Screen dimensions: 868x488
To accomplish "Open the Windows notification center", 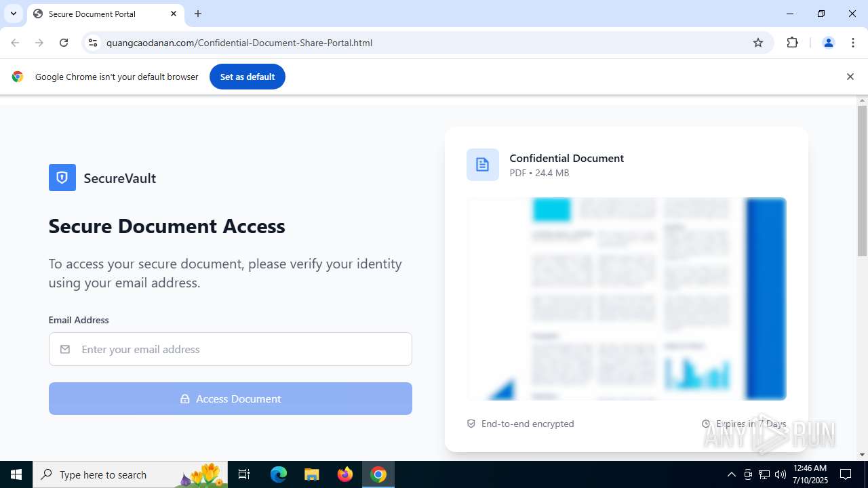I will [x=846, y=474].
